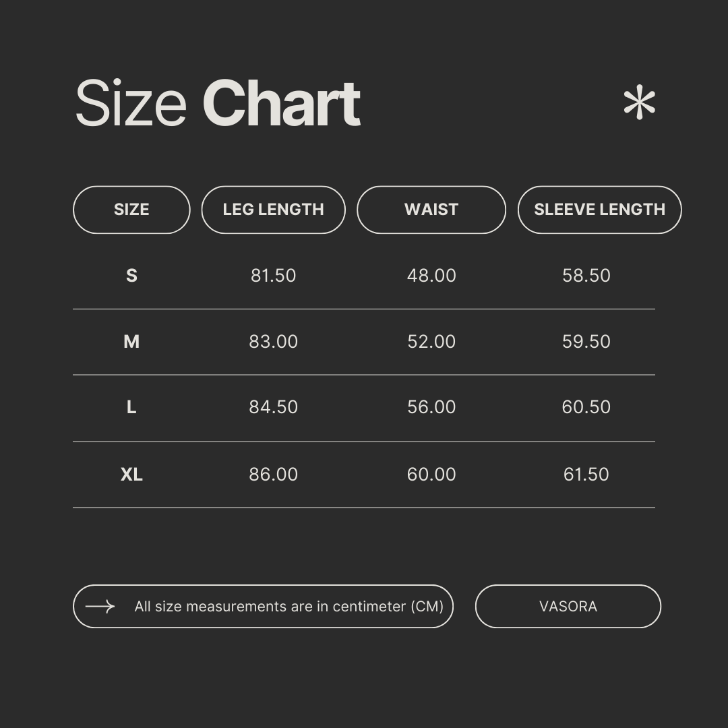Click the 86.00 leg length value
The height and width of the screenshot is (728, 728).
[274, 475]
